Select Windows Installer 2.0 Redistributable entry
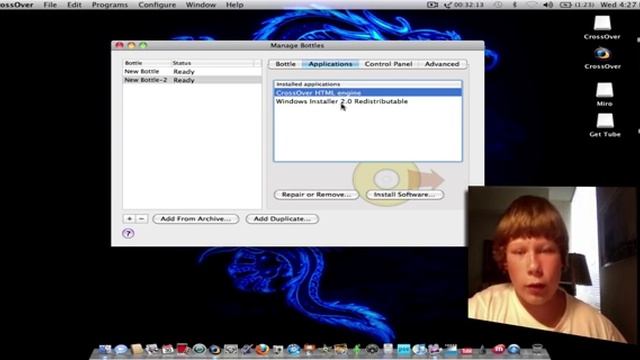Image resolution: width=640 pixels, height=360 pixels. point(368,101)
